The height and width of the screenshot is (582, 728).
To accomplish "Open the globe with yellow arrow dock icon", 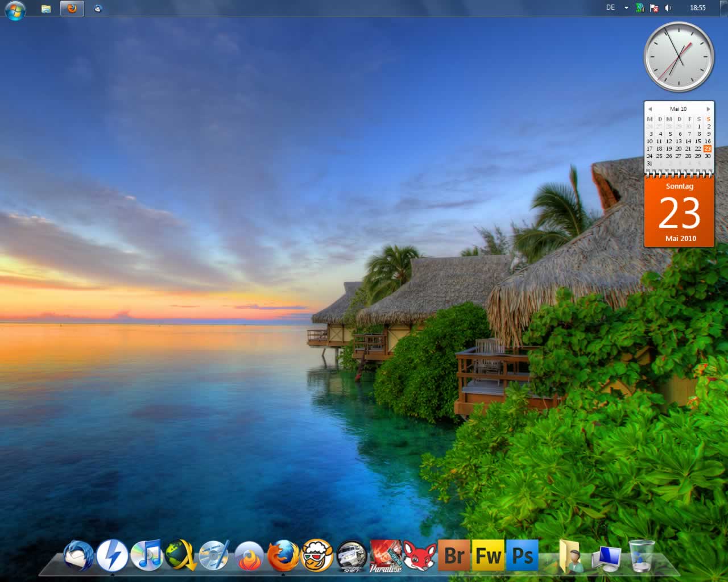I will 180,555.
